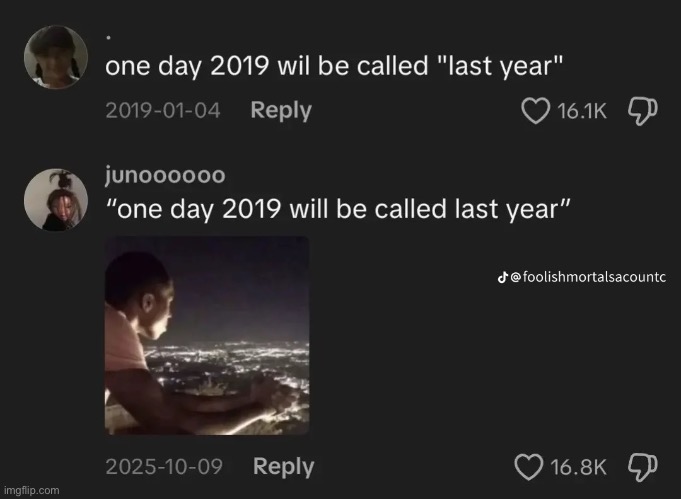Image resolution: width=681 pixels, height=499 pixels.
Task: Click the dot username above first comment
Action: [x=109, y=35]
